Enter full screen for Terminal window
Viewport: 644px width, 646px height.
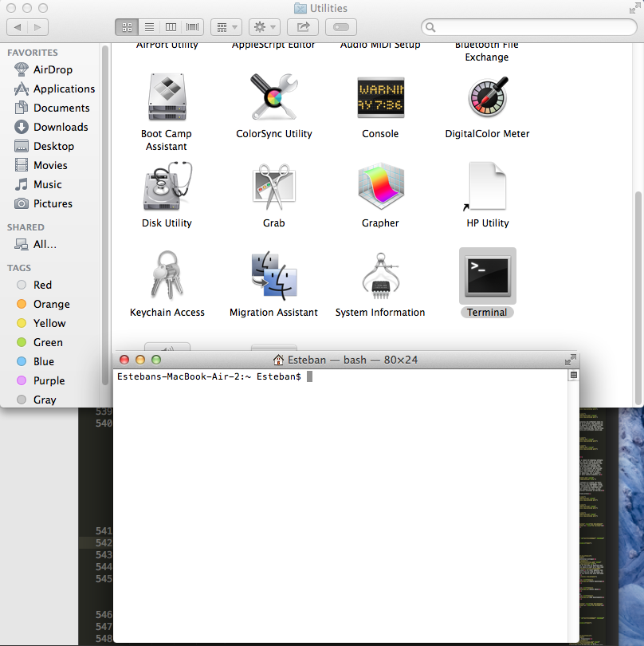571,360
